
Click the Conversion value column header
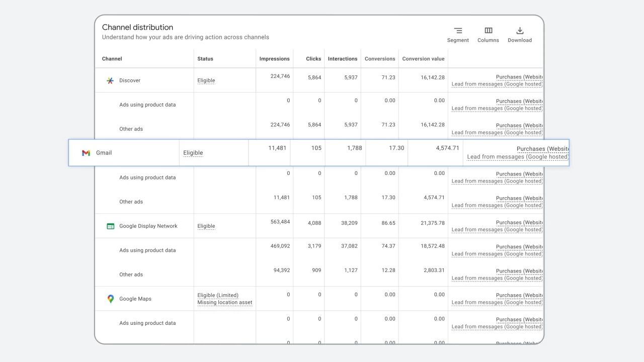(x=423, y=59)
